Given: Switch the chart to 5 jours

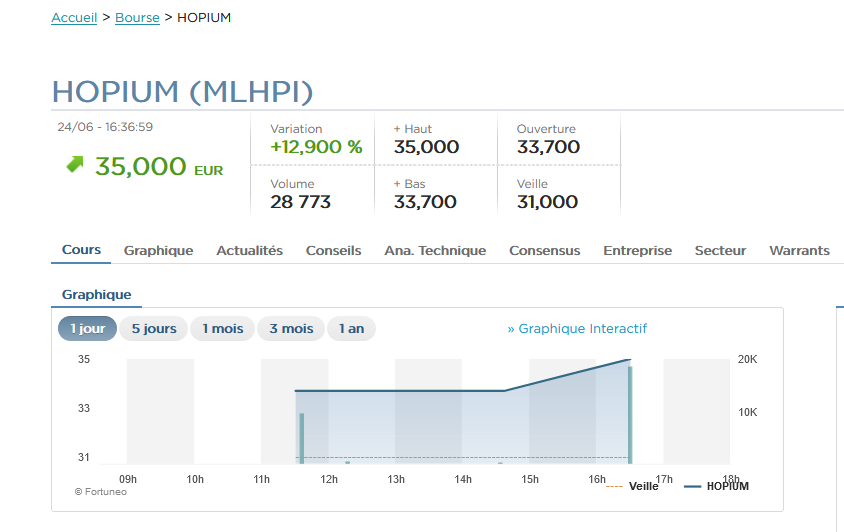Looking at the screenshot, I should 154,328.
